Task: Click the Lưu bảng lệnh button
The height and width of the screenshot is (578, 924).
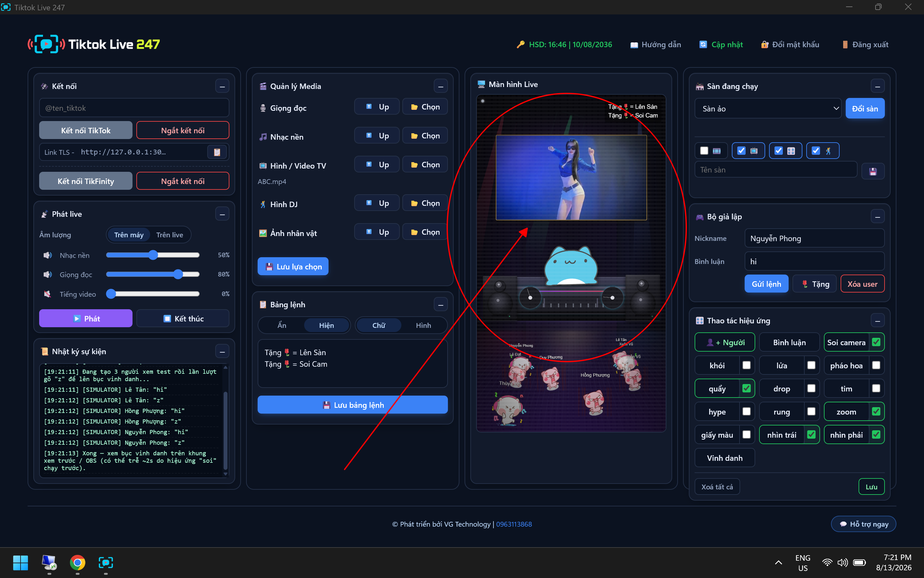Action: 352,405
